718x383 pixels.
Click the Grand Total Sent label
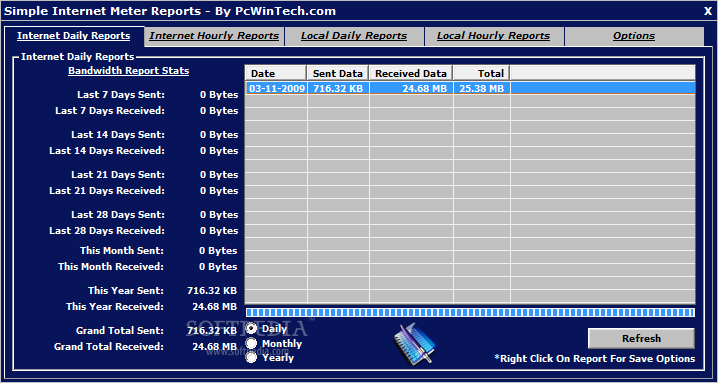point(120,330)
